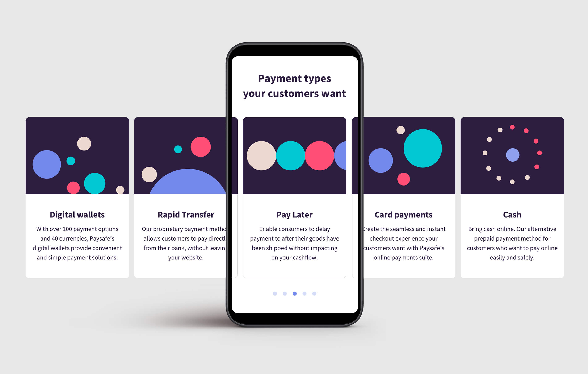Image resolution: width=588 pixels, height=374 pixels.
Task: Navigate to first carousel dot indicator
Action: [x=275, y=293]
